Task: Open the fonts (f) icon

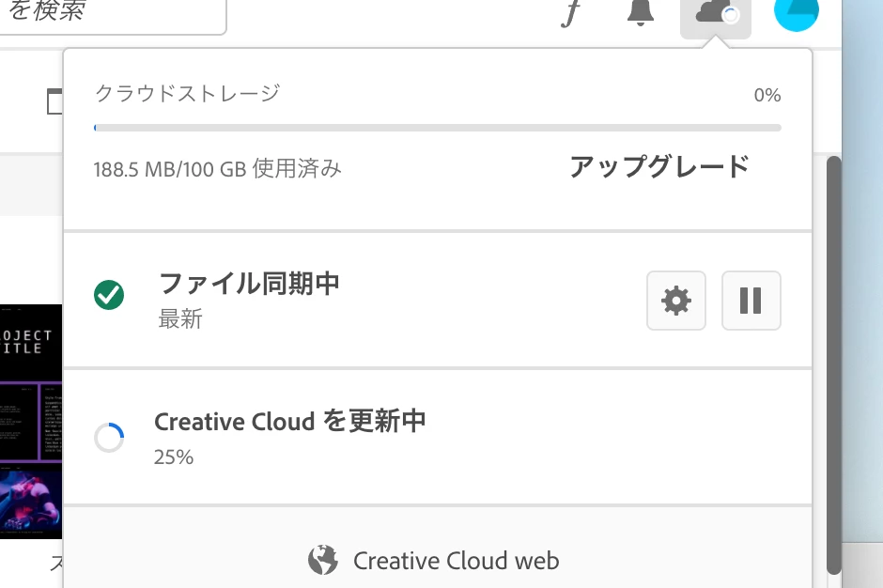Action: [570, 13]
